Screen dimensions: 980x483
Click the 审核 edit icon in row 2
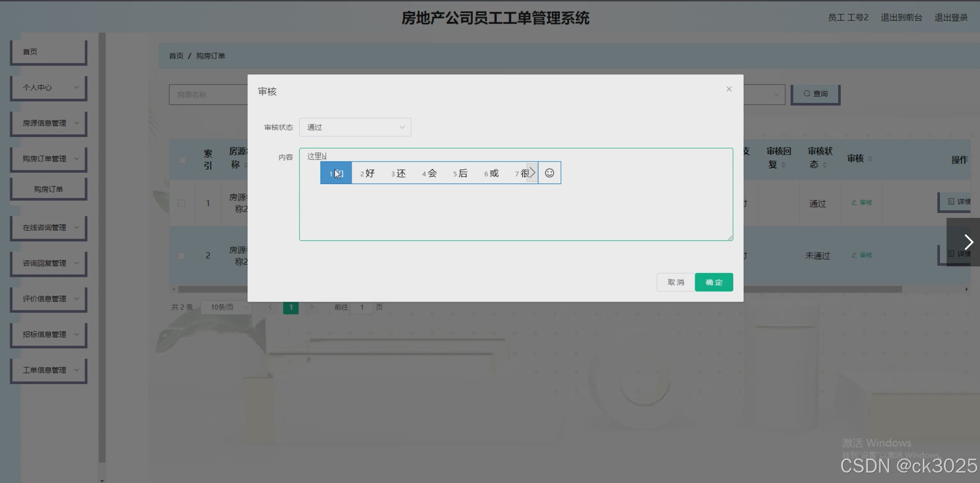tap(862, 255)
